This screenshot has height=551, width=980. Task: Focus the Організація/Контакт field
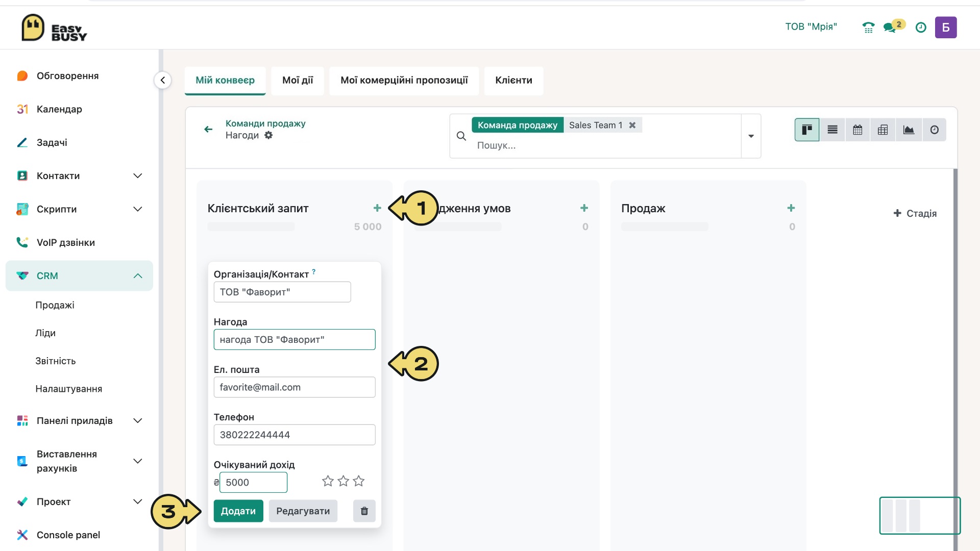tap(282, 292)
